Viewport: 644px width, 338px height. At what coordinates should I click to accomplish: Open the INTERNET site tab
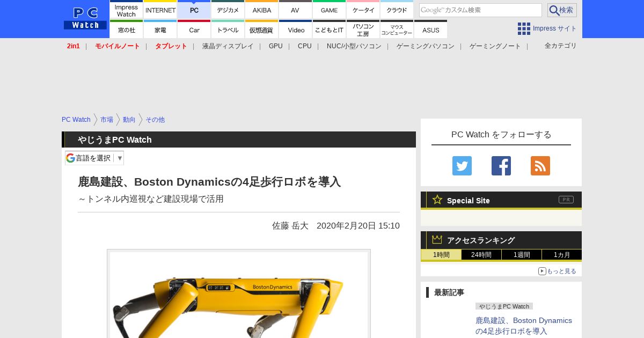(x=160, y=10)
